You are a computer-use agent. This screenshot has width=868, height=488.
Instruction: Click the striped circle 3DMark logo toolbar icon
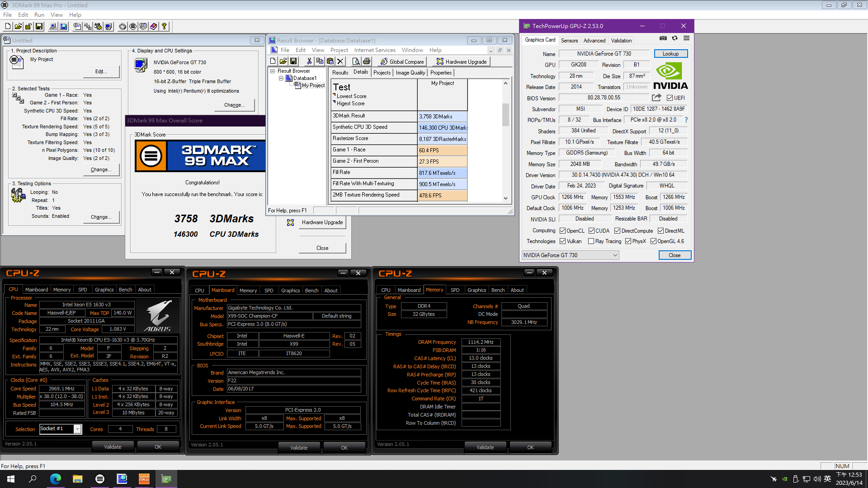point(133,27)
